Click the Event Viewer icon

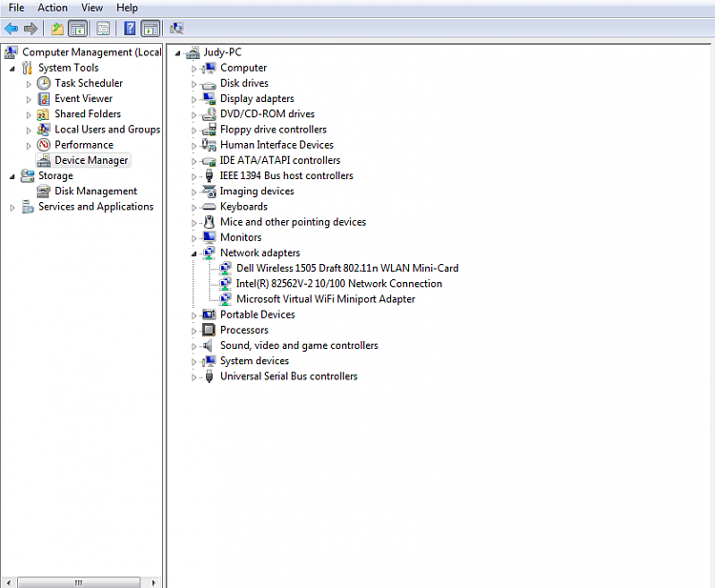tap(44, 98)
